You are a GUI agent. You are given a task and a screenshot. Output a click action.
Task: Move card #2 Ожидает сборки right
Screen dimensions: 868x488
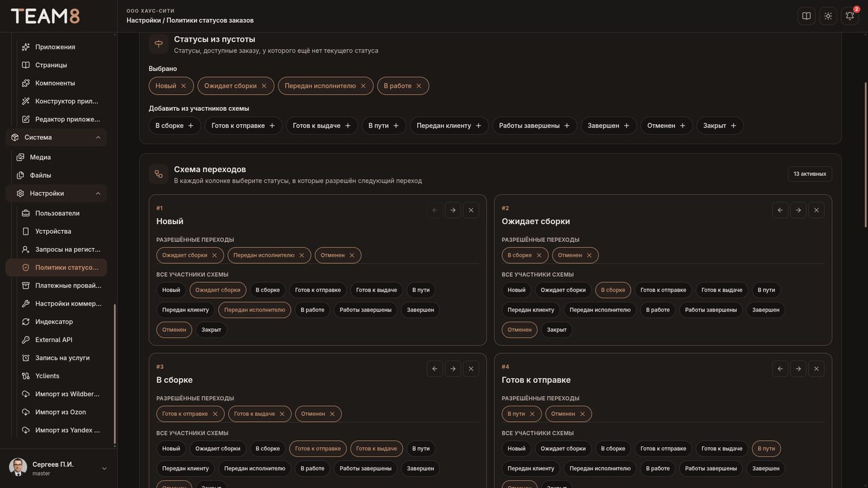tap(798, 210)
